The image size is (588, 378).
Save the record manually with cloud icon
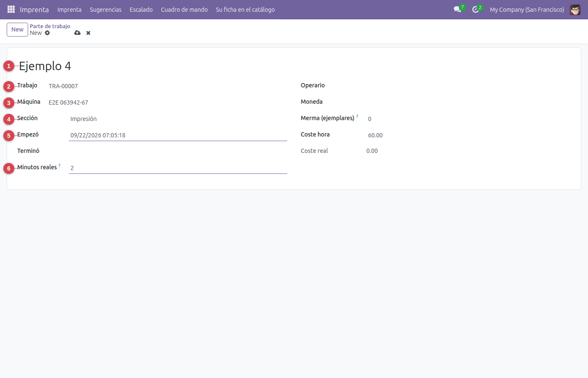point(77,33)
